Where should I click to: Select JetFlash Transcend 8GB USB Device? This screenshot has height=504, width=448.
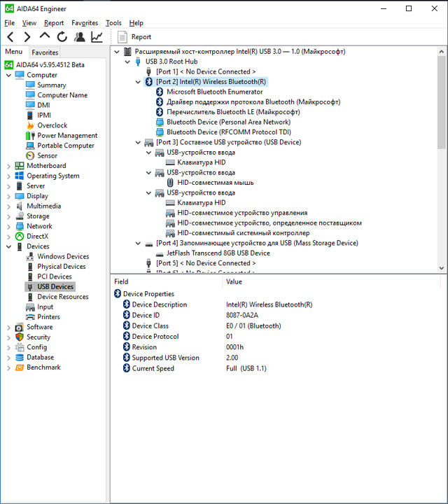coord(218,253)
